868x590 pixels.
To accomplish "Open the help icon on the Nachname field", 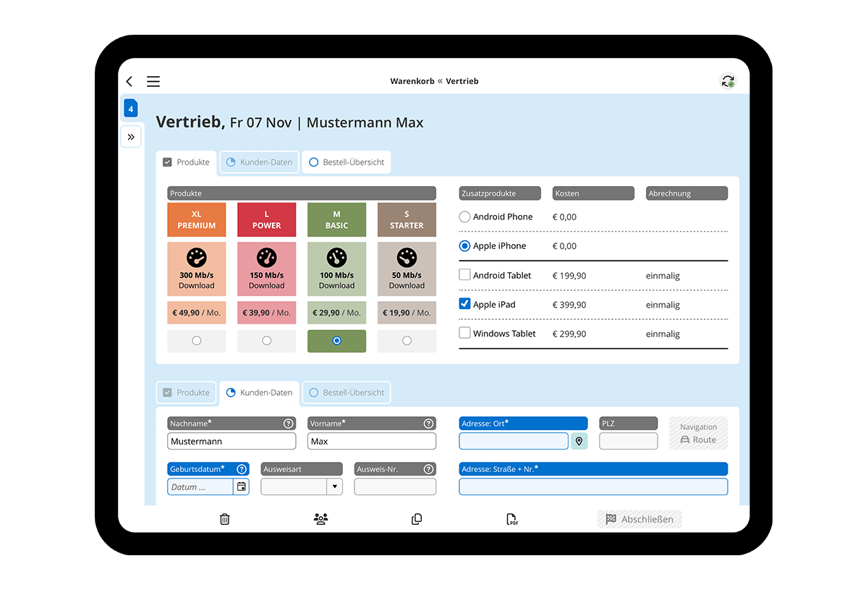I will [x=288, y=423].
